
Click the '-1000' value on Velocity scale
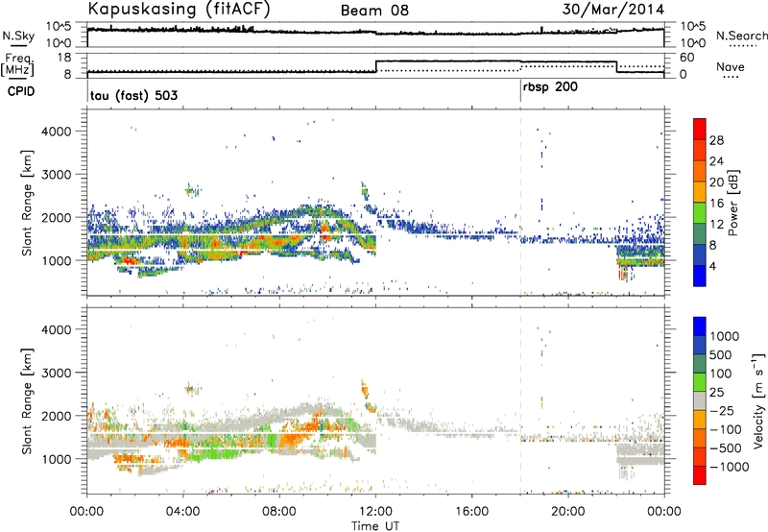click(730, 467)
